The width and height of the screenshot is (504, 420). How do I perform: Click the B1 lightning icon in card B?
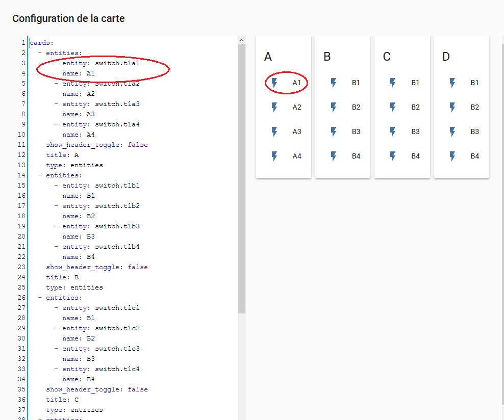(333, 83)
